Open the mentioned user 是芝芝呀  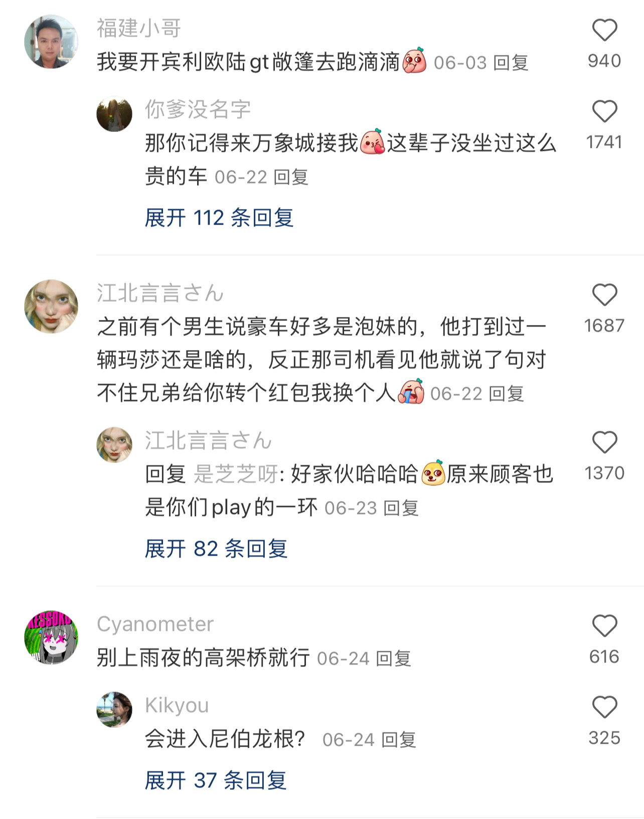click(236, 474)
